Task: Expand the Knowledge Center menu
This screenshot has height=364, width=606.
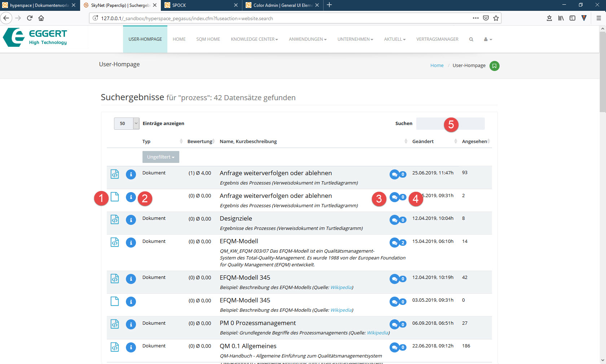Action: coord(254,39)
